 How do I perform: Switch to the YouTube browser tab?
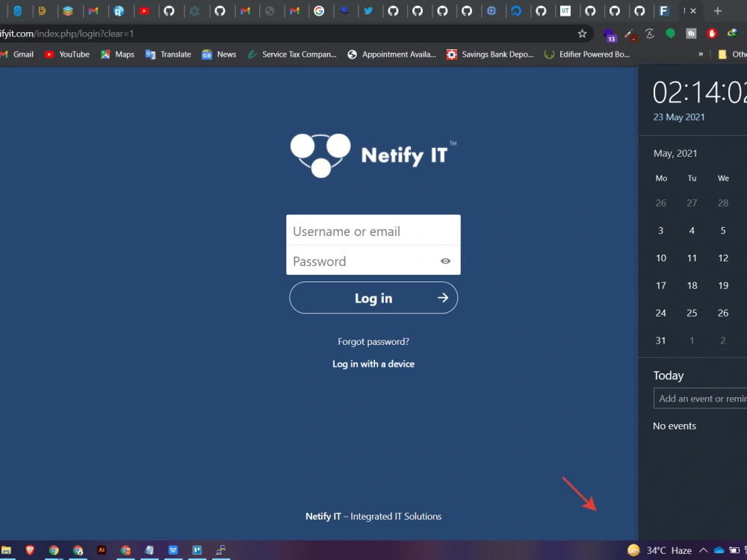pyautogui.click(x=144, y=11)
